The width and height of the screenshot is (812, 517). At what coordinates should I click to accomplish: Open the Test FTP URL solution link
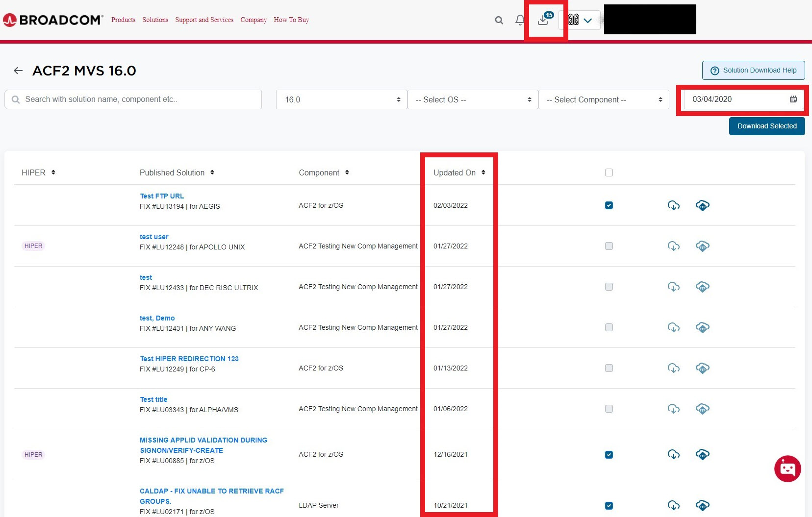coord(162,196)
